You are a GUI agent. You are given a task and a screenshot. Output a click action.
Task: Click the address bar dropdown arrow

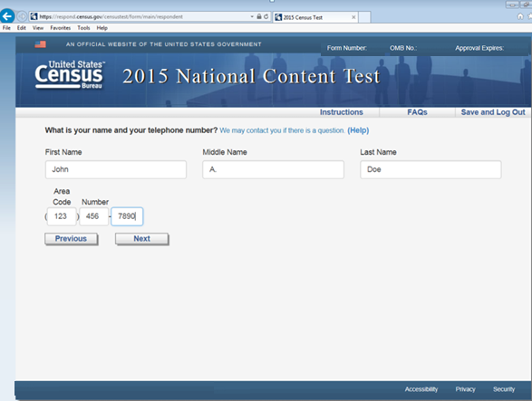click(252, 16)
